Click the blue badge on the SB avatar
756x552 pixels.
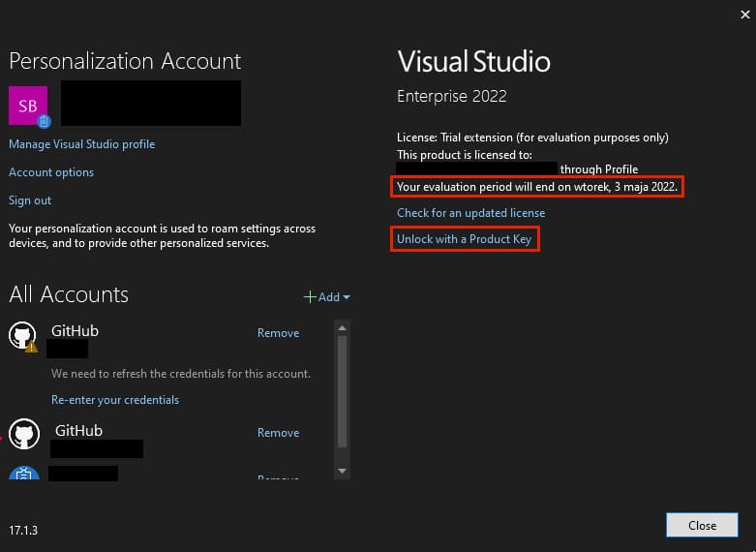tap(43, 121)
